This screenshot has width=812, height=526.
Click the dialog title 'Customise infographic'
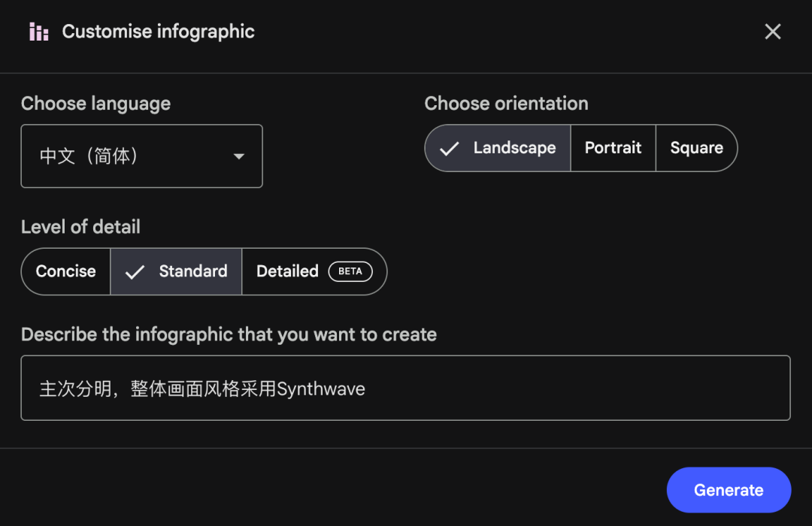coord(158,32)
